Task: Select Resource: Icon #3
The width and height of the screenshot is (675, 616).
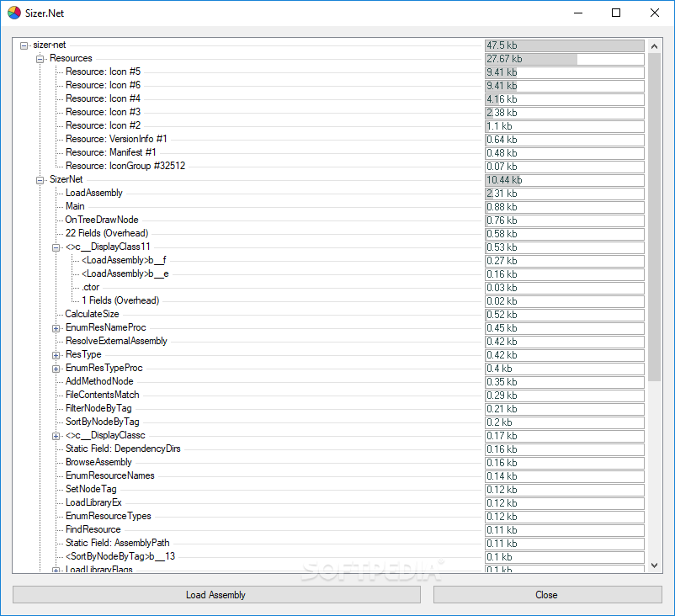Action: (103, 112)
